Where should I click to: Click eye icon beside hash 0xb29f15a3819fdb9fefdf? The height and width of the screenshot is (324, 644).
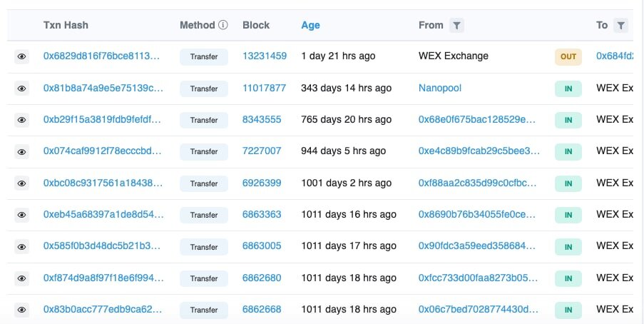click(x=21, y=120)
